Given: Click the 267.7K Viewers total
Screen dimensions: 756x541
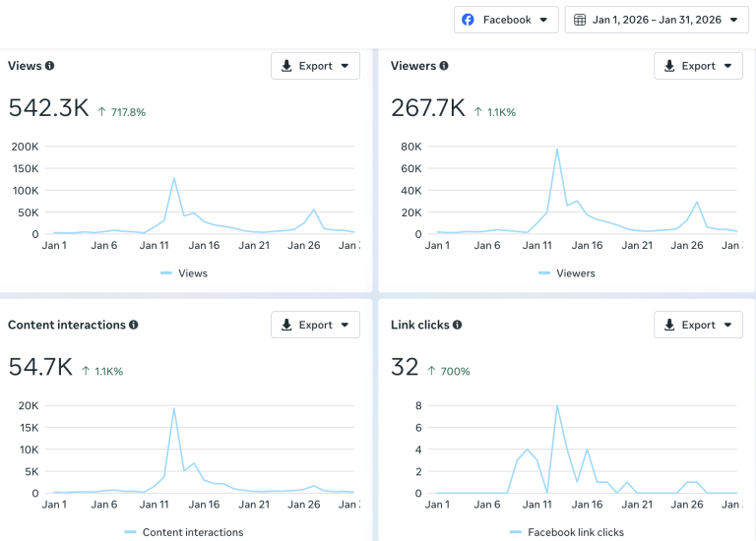Looking at the screenshot, I should pyautogui.click(x=428, y=108).
